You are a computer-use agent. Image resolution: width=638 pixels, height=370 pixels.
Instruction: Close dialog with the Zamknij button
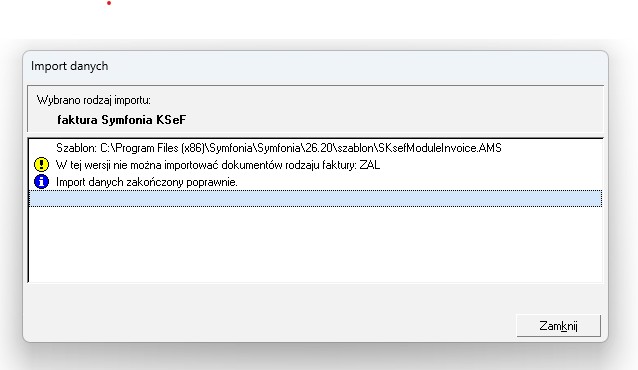click(x=558, y=326)
